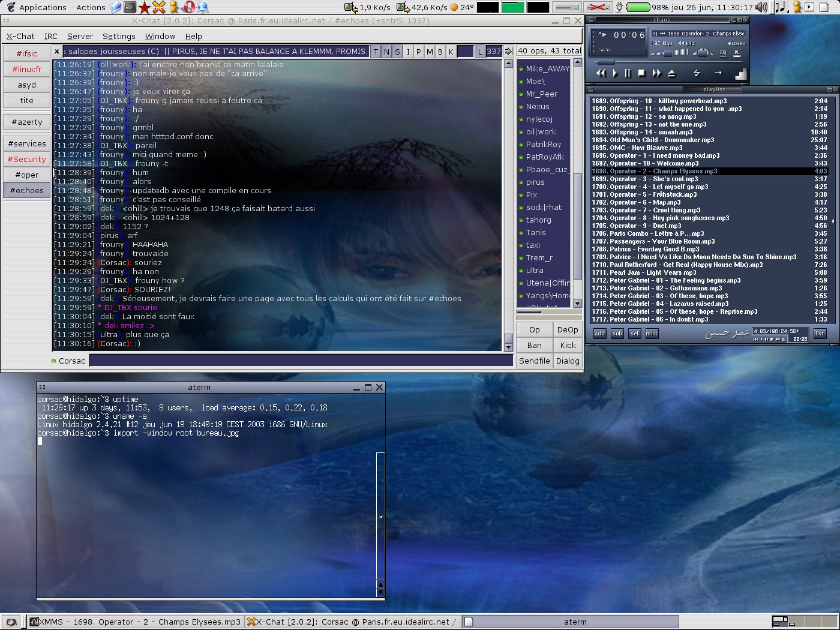
Task: Switch to the #linuxfr channel tab
Action: click(27, 69)
